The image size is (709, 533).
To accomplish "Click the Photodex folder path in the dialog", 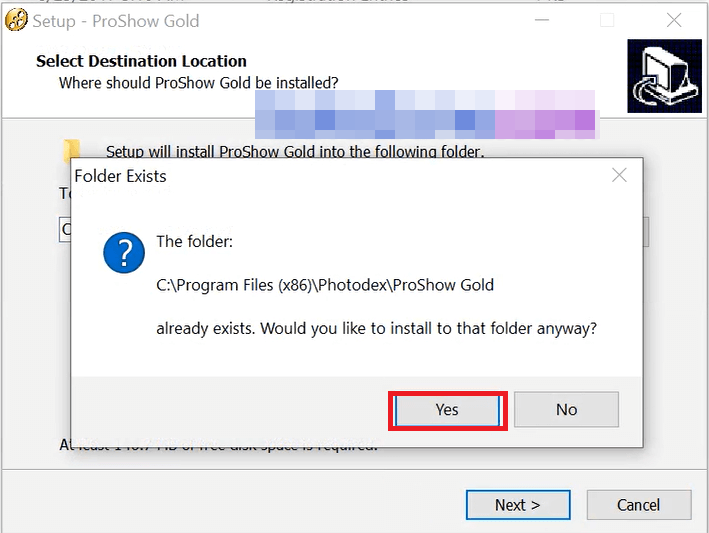I will pos(325,285).
